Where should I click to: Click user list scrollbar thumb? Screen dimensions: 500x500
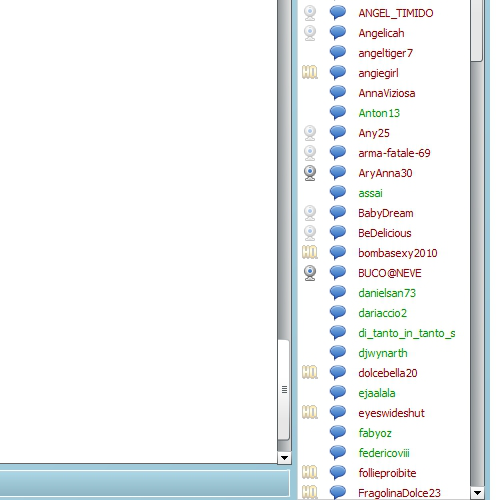coord(477,31)
